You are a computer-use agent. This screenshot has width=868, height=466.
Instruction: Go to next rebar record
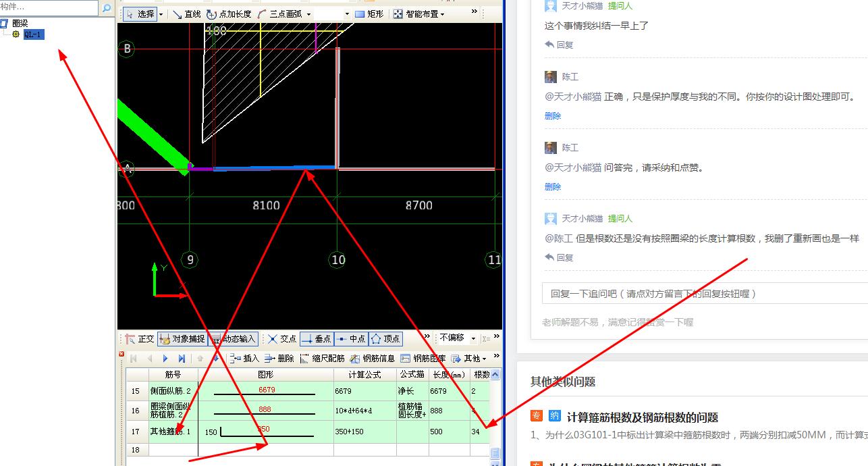pos(165,359)
